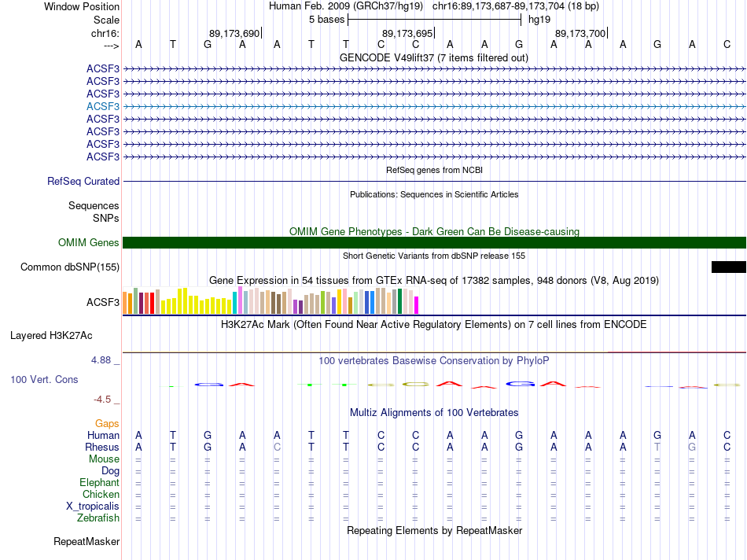Screen dimensions: 747x560
Task: Click the Human Feb. 2009 (GRCh37/hg19) assembly text
Action: [x=346, y=6]
